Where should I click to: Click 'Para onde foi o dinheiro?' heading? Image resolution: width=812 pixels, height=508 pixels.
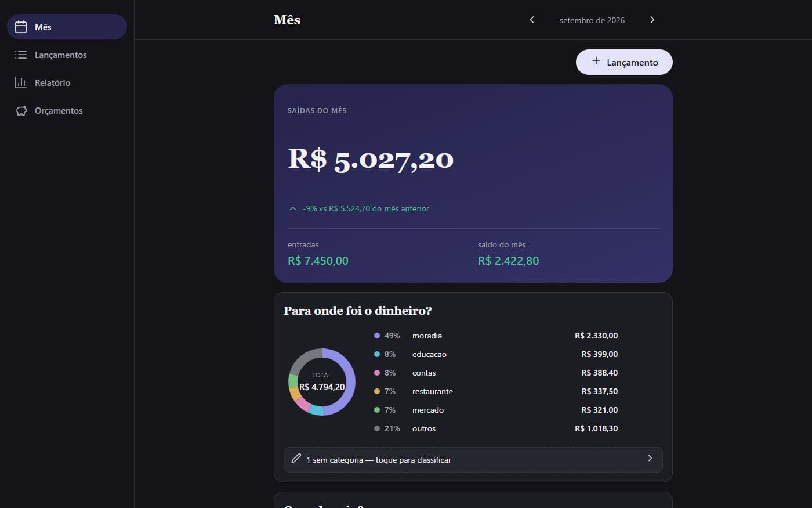click(358, 311)
